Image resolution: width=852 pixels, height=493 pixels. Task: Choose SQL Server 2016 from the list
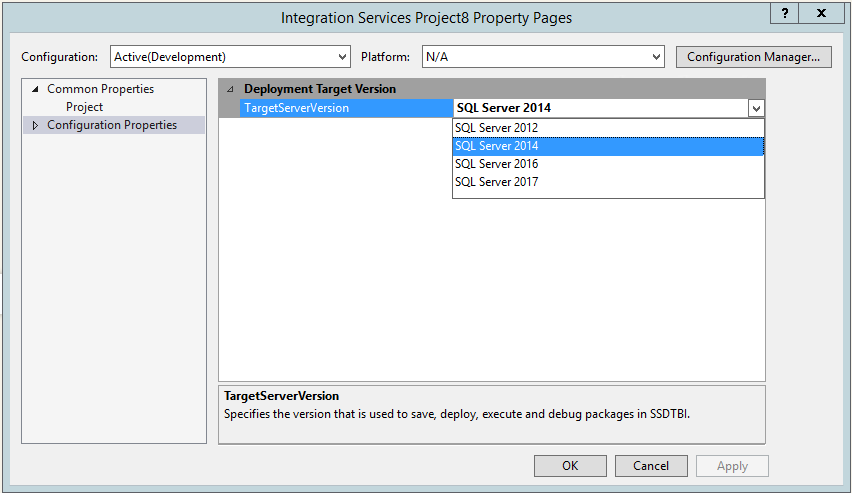(x=608, y=164)
